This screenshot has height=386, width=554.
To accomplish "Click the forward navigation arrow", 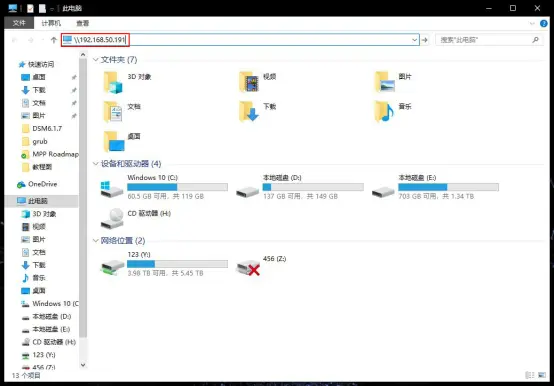I will pyautogui.click(x=31, y=40).
